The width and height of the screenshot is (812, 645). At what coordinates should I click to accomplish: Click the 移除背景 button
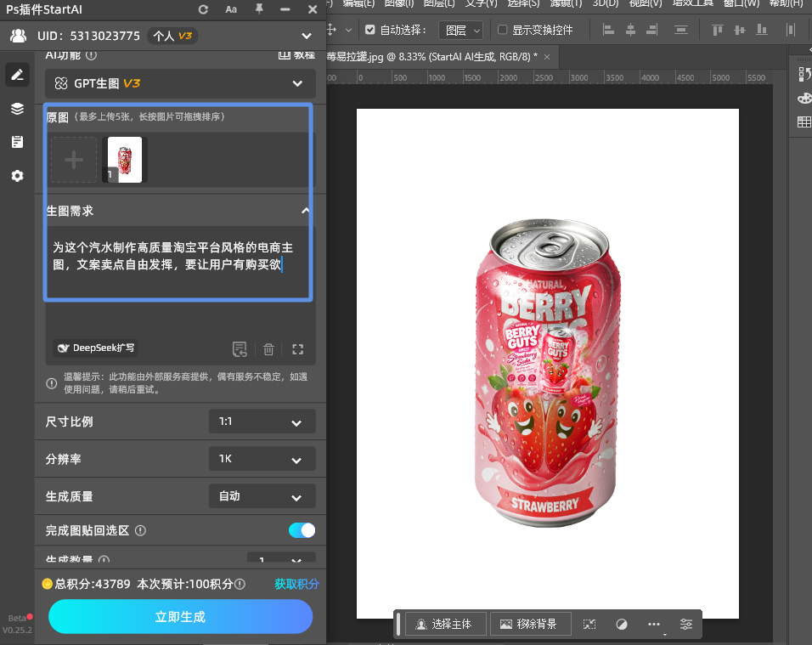point(530,625)
